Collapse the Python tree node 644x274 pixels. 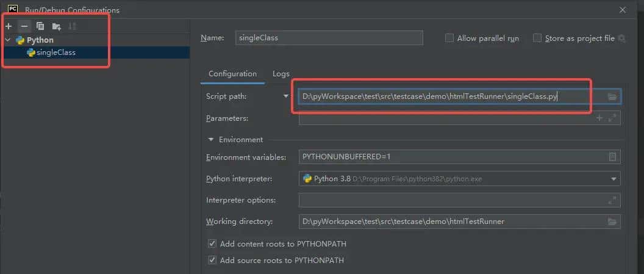(8, 40)
